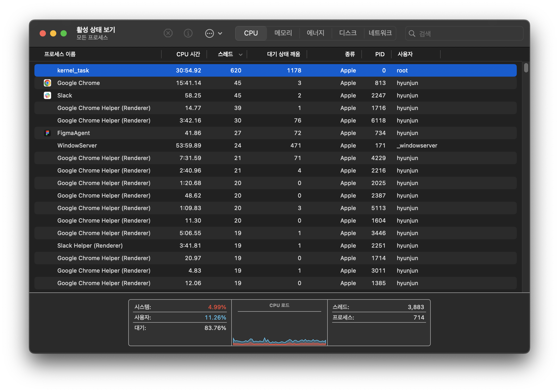This screenshot has width=559, height=392.
Task: Click the process info (i) icon
Action: point(188,33)
